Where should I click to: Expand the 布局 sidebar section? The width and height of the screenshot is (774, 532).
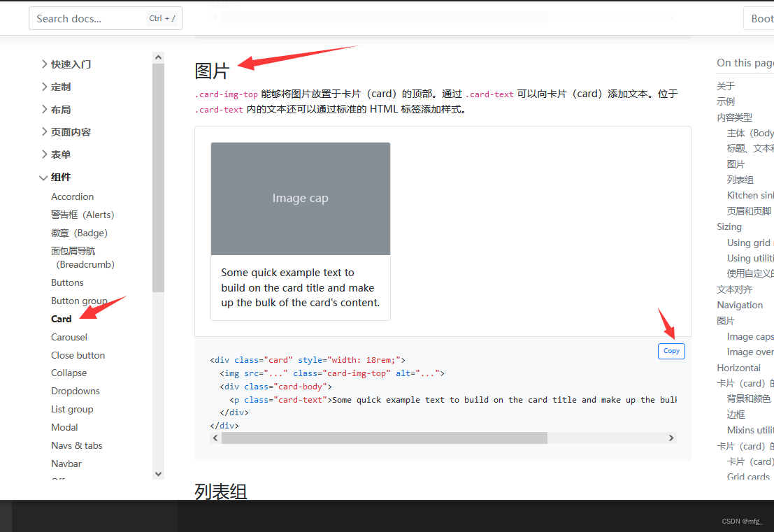point(59,109)
